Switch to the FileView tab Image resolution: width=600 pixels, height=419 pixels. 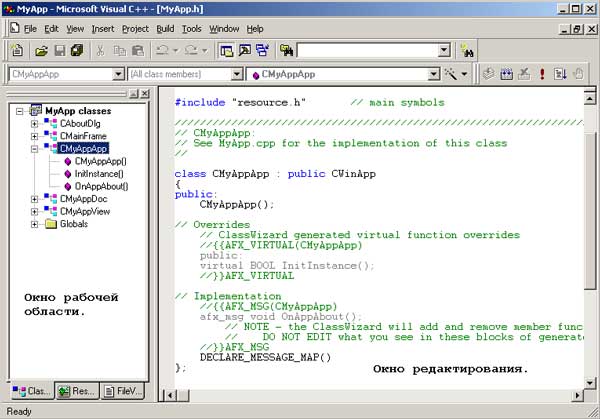coord(123,391)
